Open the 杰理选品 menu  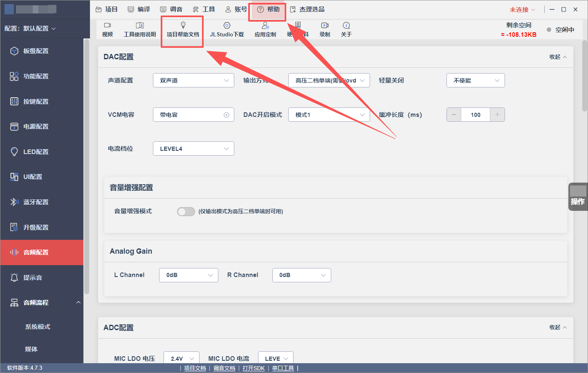pyautogui.click(x=307, y=9)
